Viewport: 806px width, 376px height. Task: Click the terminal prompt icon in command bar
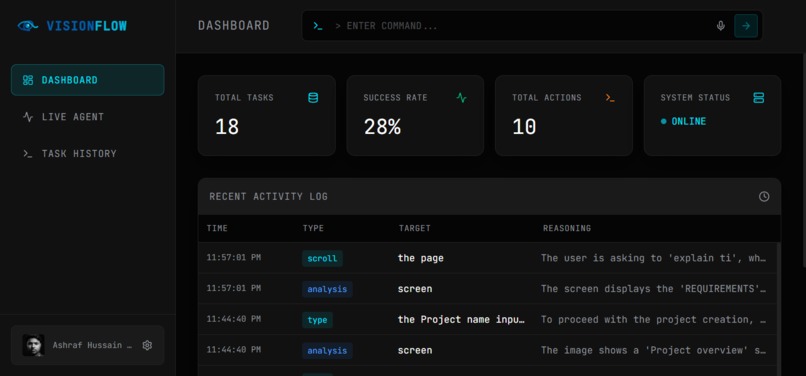point(318,26)
